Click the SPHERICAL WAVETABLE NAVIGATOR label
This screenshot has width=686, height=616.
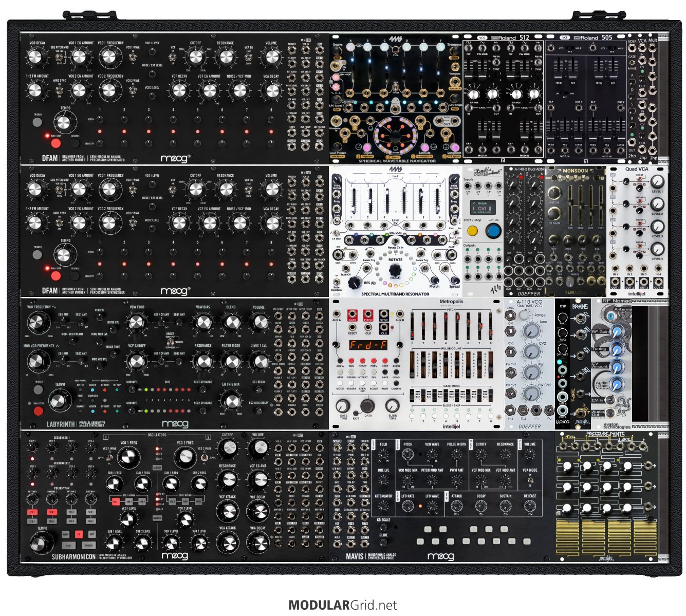(x=397, y=161)
